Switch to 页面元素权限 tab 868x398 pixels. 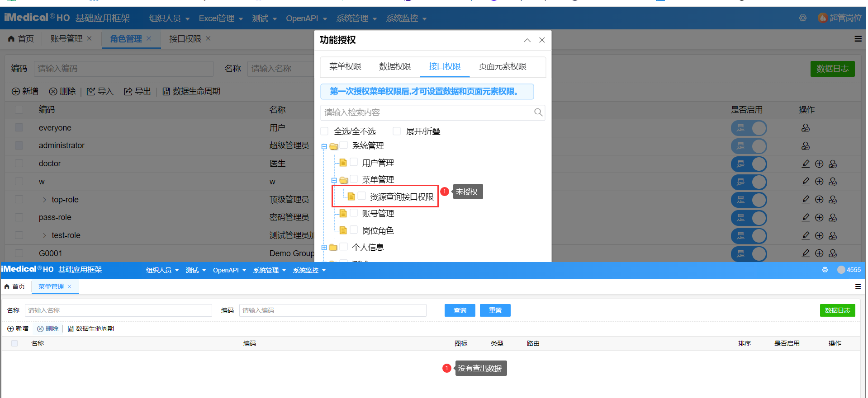503,66
